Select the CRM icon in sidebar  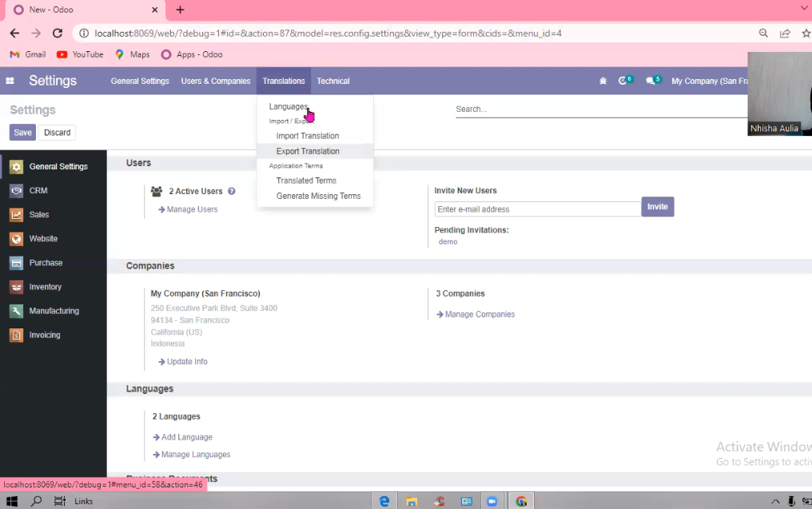pos(17,190)
